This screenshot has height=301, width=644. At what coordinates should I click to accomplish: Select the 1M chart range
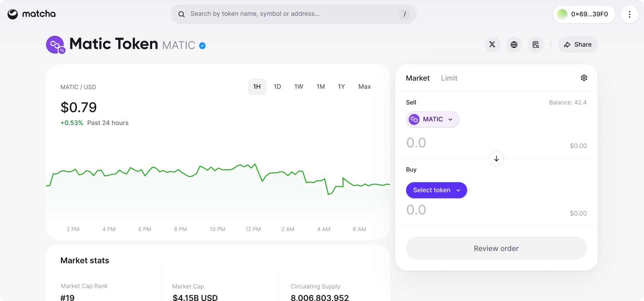(320, 87)
